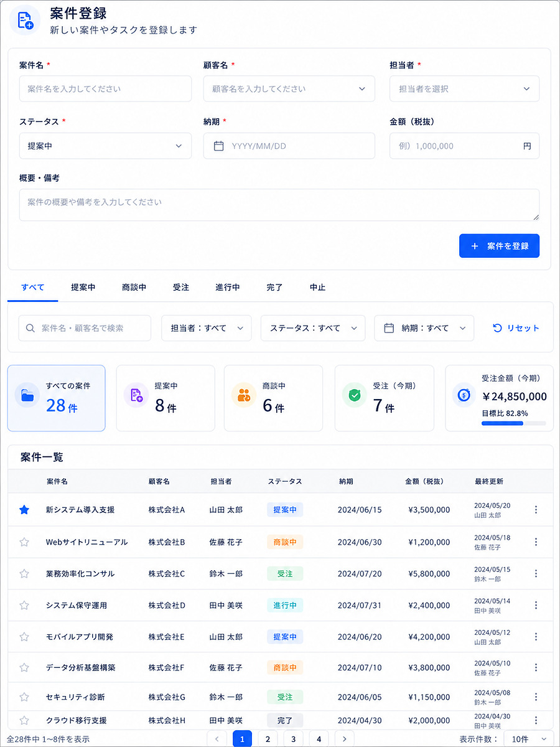Click calendar icon in 納期 date field
The height and width of the screenshot is (747, 560).
click(218, 146)
